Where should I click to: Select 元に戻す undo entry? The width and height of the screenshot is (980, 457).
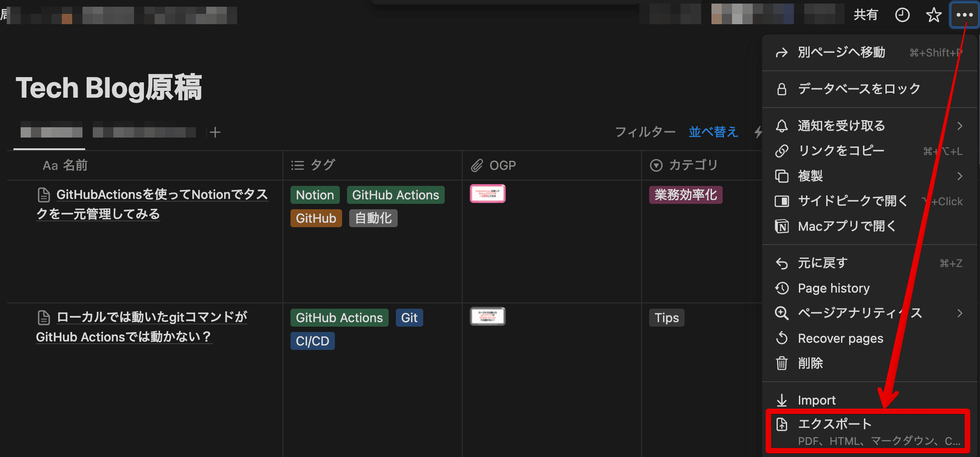point(869,263)
